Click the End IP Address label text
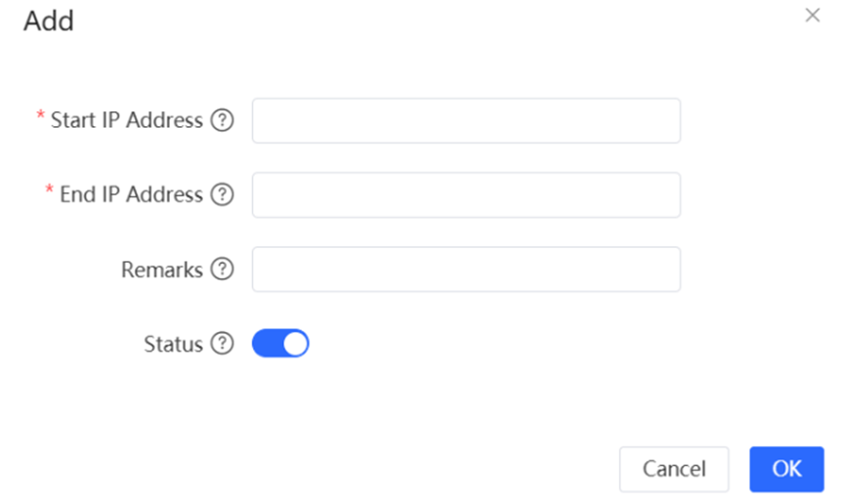The image size is (843, 504). 132,194
